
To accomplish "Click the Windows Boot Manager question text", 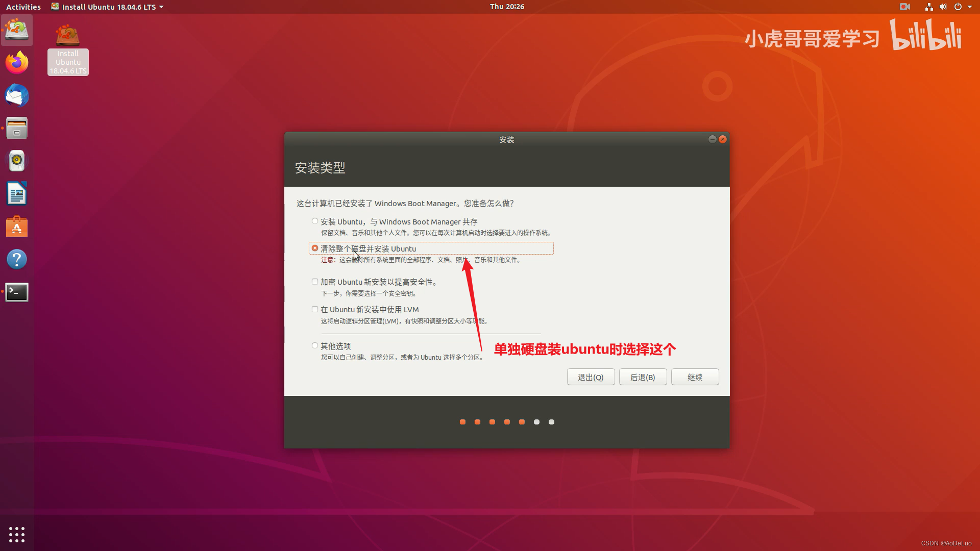I will point(405,203).
